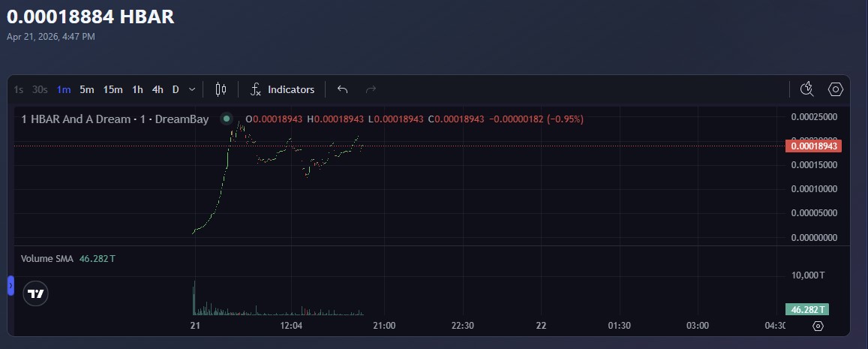The height and width of the screenshot is (349, 868).
Task: Expand the timeframe dropdown chevron
Action: (192, 90)
